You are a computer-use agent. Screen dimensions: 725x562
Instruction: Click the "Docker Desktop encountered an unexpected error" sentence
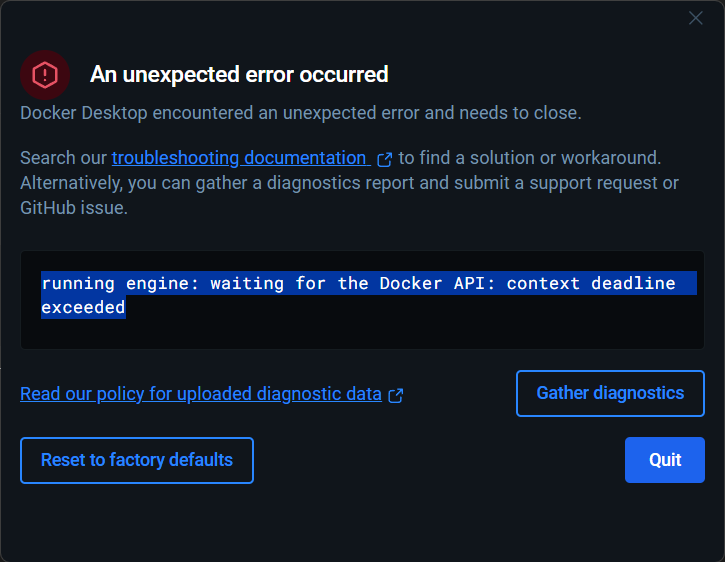pyautogui.click(x=300, y=113)
